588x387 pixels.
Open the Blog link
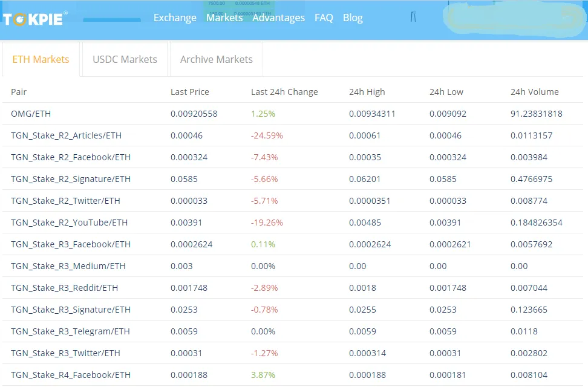click(353, 18)
